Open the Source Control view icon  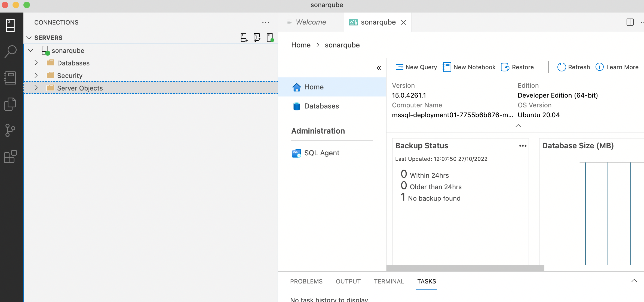click(x=10, y=130)
